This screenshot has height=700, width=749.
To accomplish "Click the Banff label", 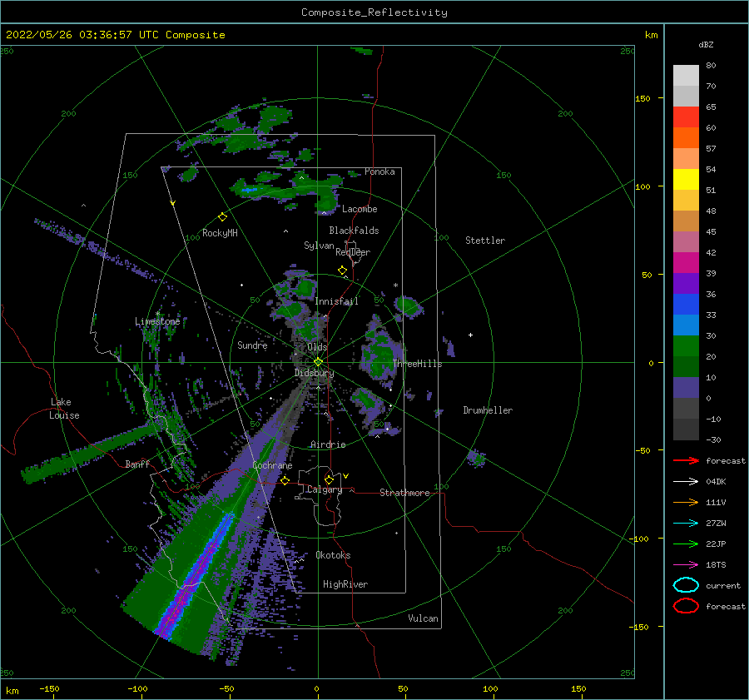I will (137, 464).
